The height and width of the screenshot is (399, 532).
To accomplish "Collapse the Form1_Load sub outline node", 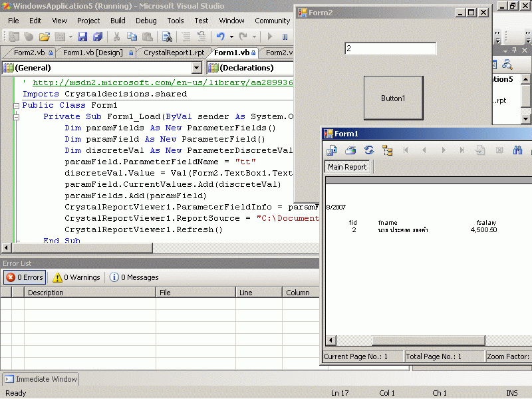I will tap(16, 117).
